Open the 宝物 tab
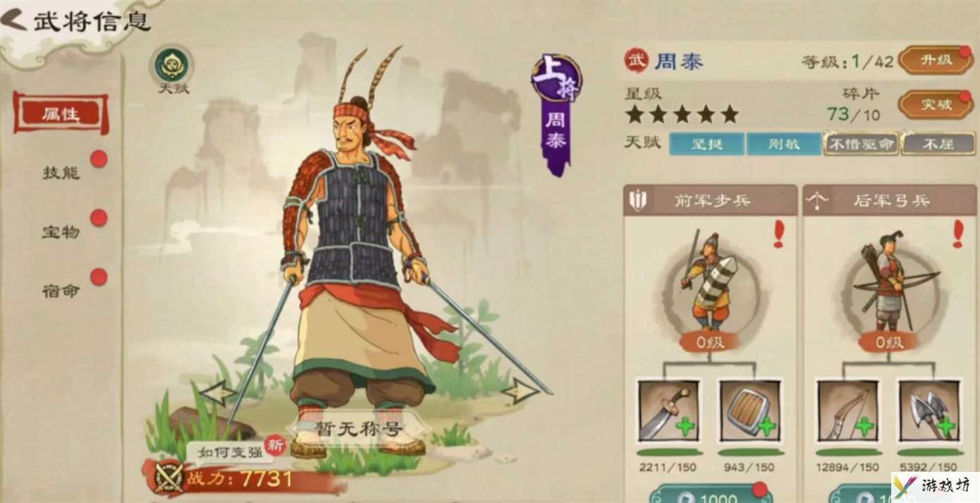980x503 pixels. 61,232
